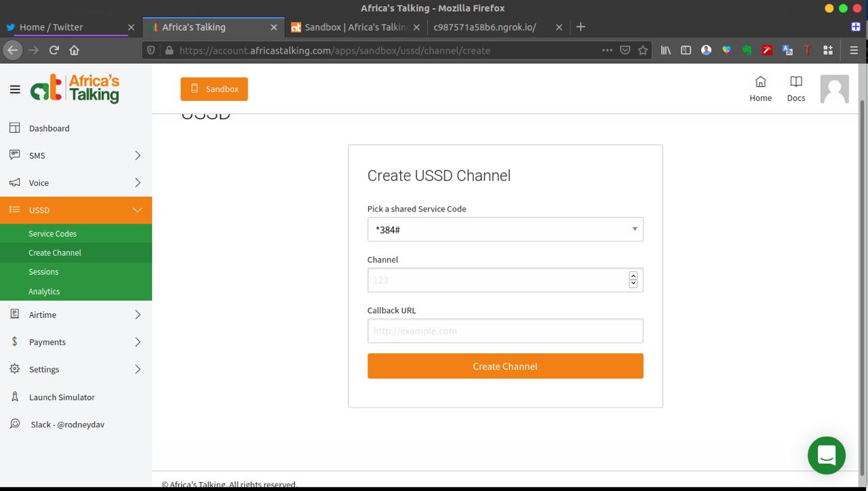Toggle the hamburger sidebar menu icon

tap(15, 89)
